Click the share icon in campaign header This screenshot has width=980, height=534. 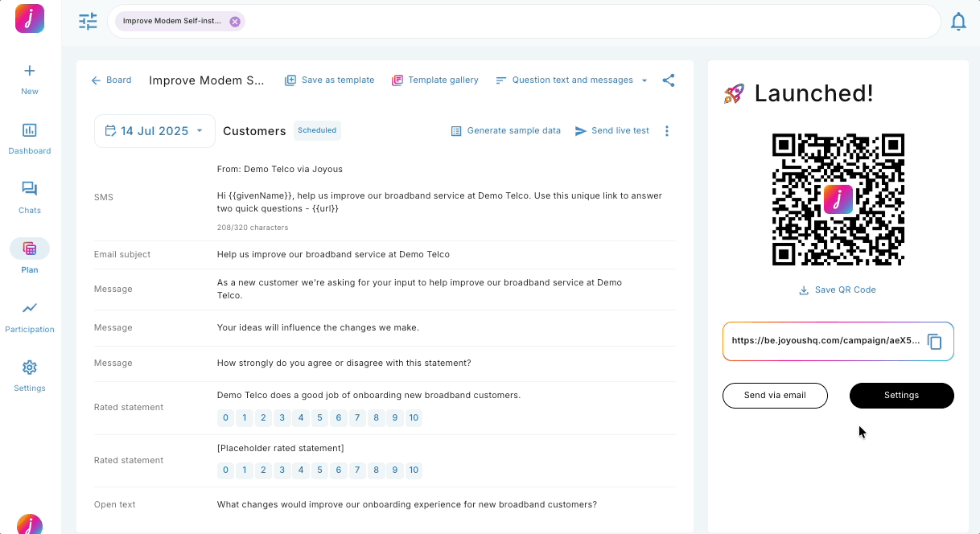coord(669,80)
